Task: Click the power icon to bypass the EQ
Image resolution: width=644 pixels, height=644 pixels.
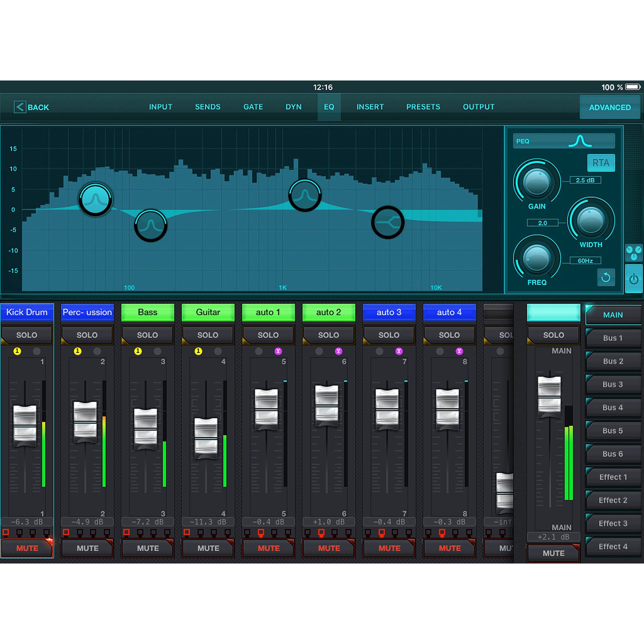Action: (633, 279)
